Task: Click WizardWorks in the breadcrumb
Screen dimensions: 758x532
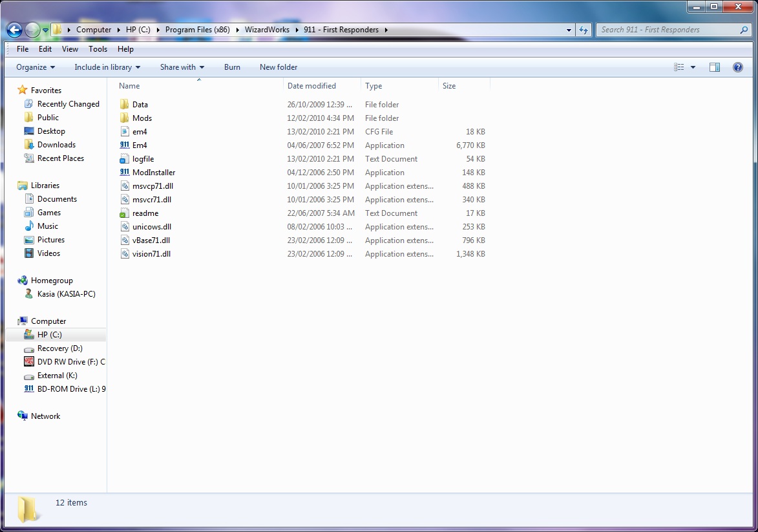Action: coord(267,30)
